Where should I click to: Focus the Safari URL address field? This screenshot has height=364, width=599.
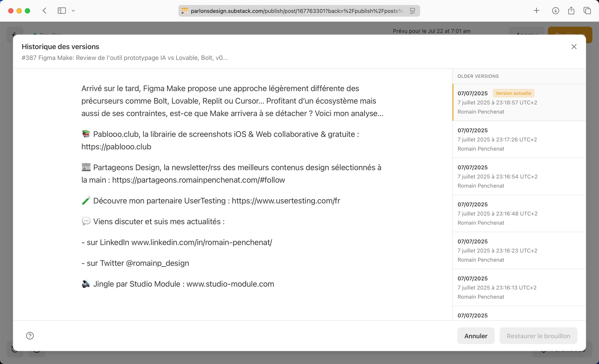299,11
